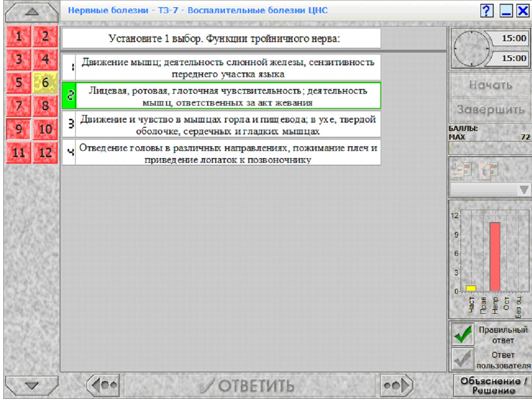Select answer 4 about head abduction
532x399 pixels.
[x=221, y=153]
